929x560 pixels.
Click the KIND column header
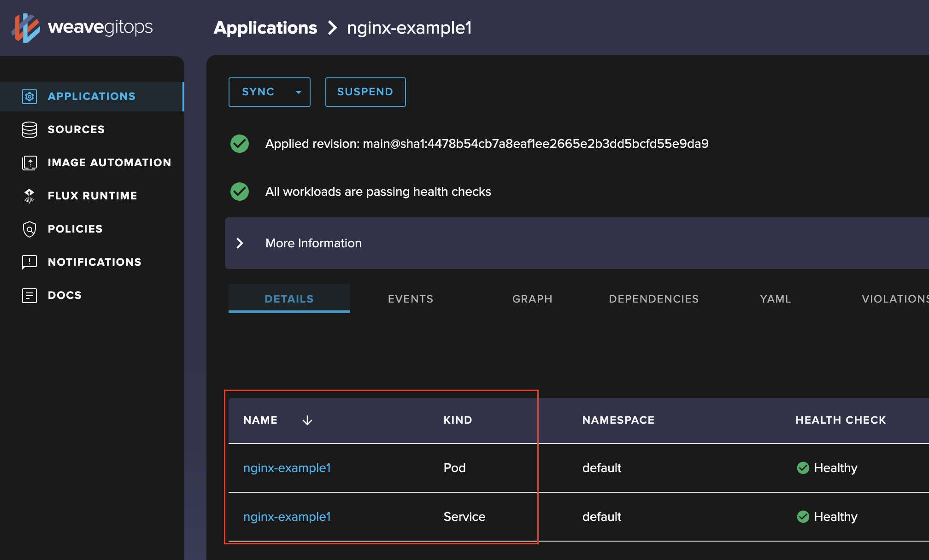[458, 420]
